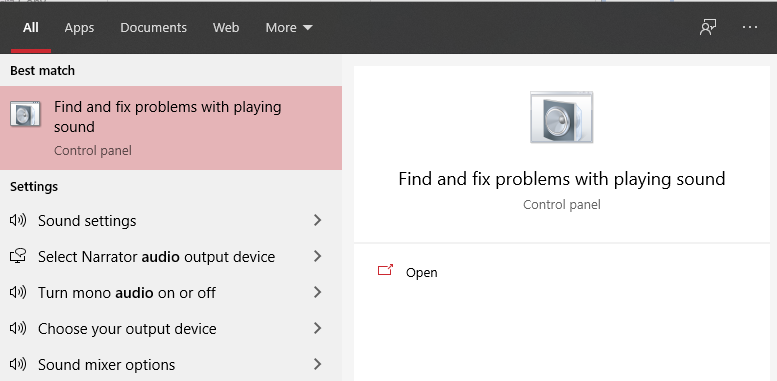Expand the Sound mixer options chevron
777x381 pixels.
(318, 365)
